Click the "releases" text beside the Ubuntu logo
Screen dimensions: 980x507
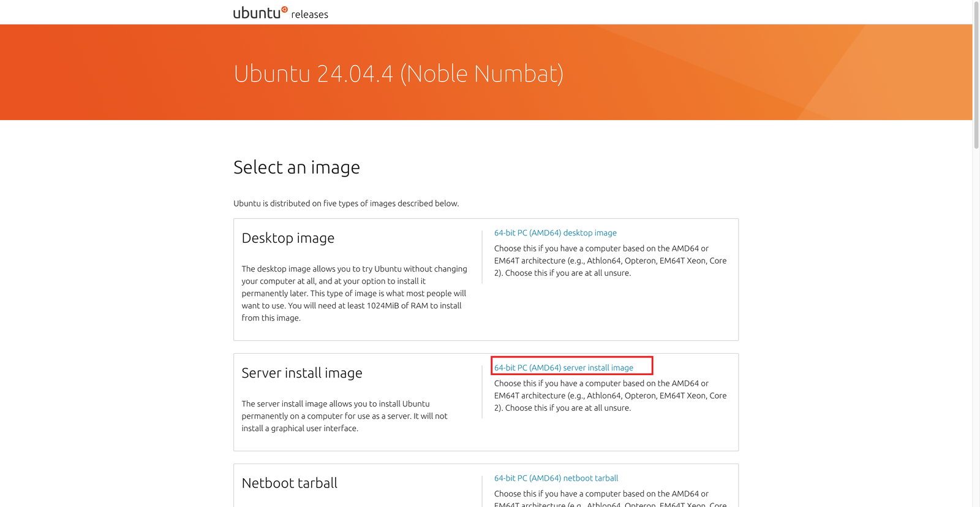[309, 14]
